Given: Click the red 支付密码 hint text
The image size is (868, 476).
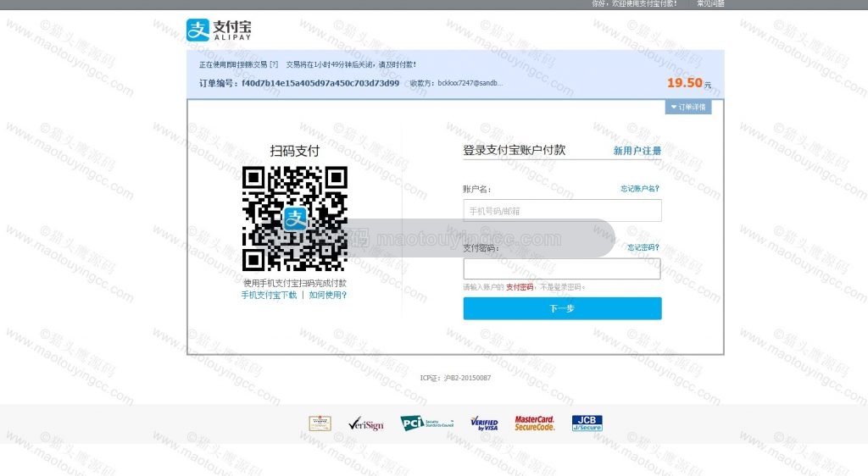Looking at the screenshot, I should [520, 287].
